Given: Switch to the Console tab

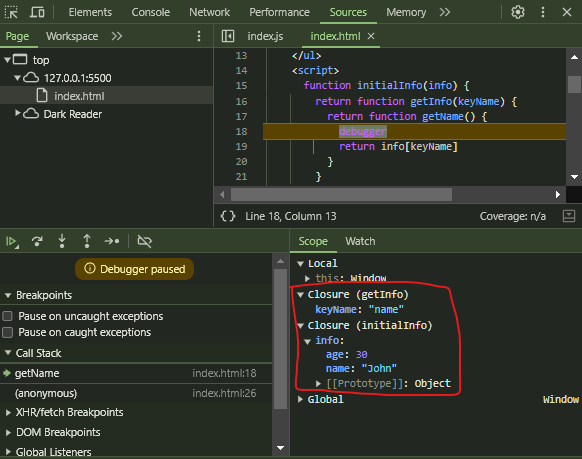Looking at the screenshot, I should [151, 12].
